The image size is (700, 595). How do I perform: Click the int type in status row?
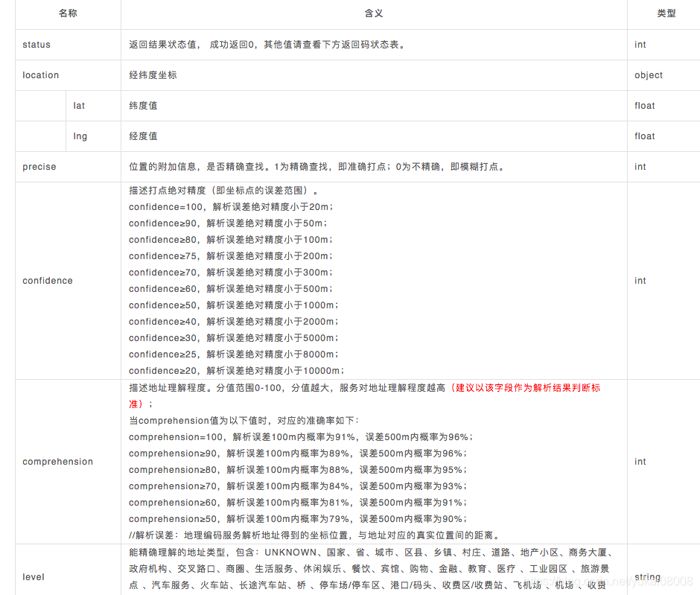640,45
